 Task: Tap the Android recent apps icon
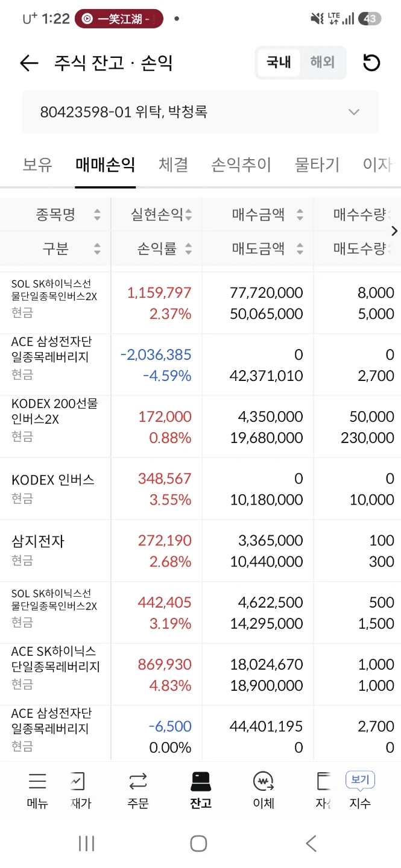pyautogui.click(x=87, y=843)
